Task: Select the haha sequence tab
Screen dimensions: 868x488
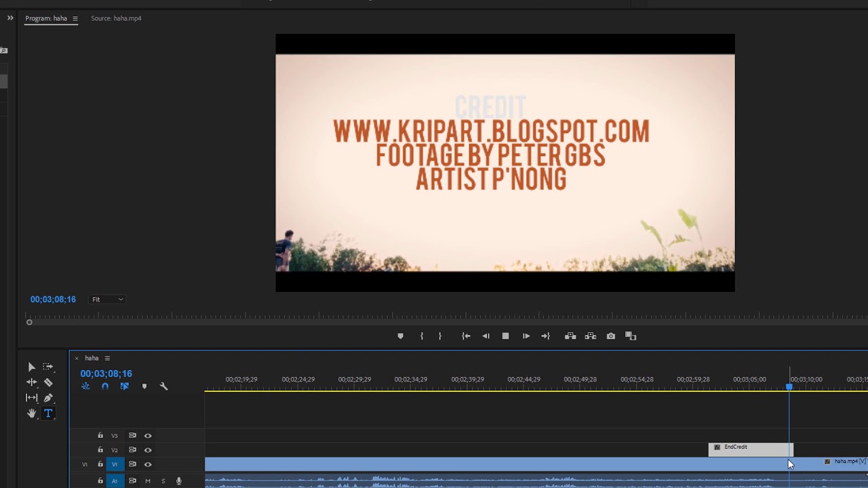Action: coord(92,358)
